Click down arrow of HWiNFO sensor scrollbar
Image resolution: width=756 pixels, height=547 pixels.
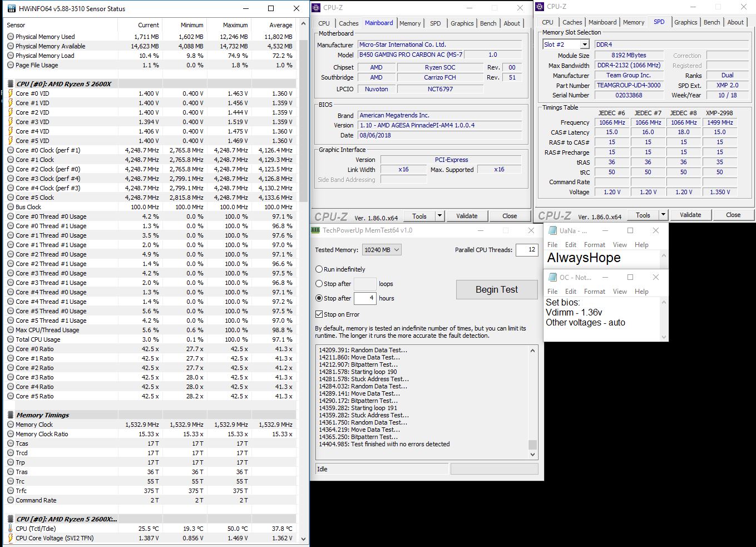[303, 539]
